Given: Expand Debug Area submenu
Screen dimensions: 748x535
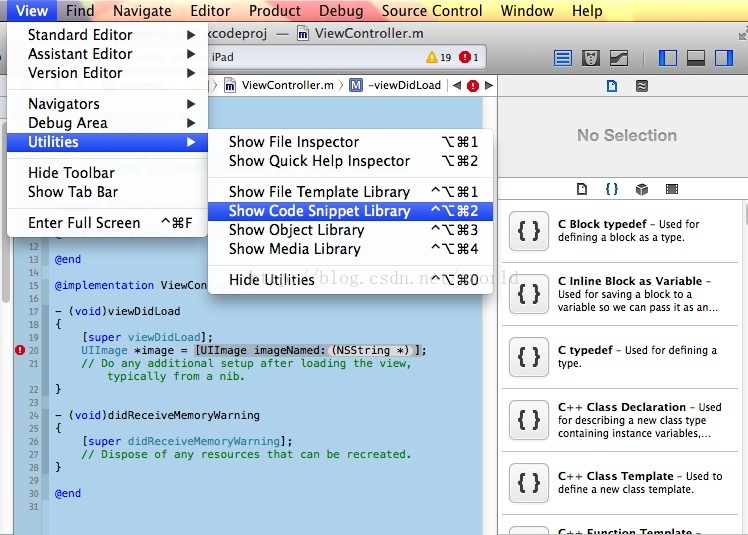Looking at the screenshot, I should 107,123.
